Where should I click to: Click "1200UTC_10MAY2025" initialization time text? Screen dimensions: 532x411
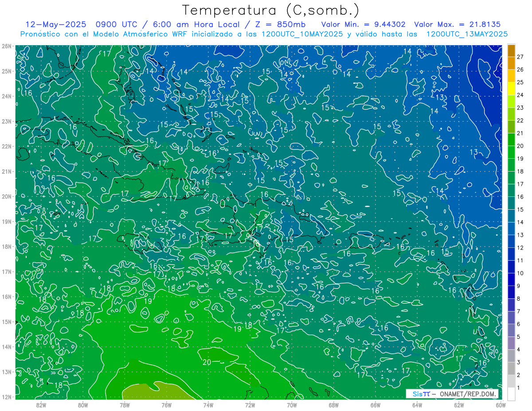302,34
